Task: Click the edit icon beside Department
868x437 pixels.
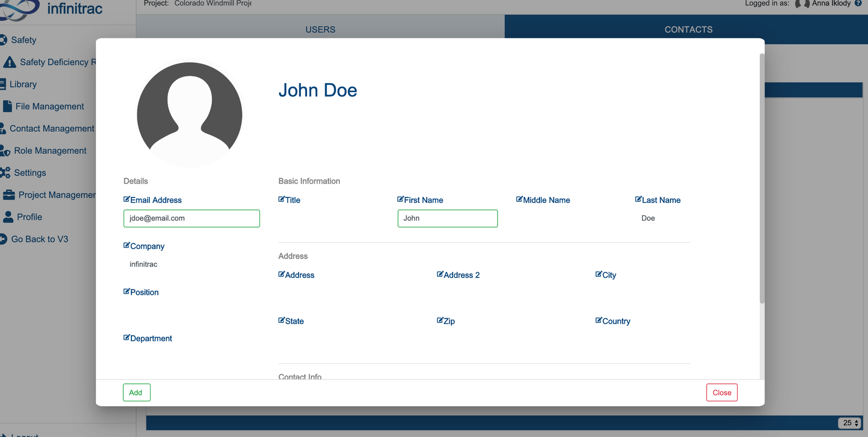Action: pos(126,337)
